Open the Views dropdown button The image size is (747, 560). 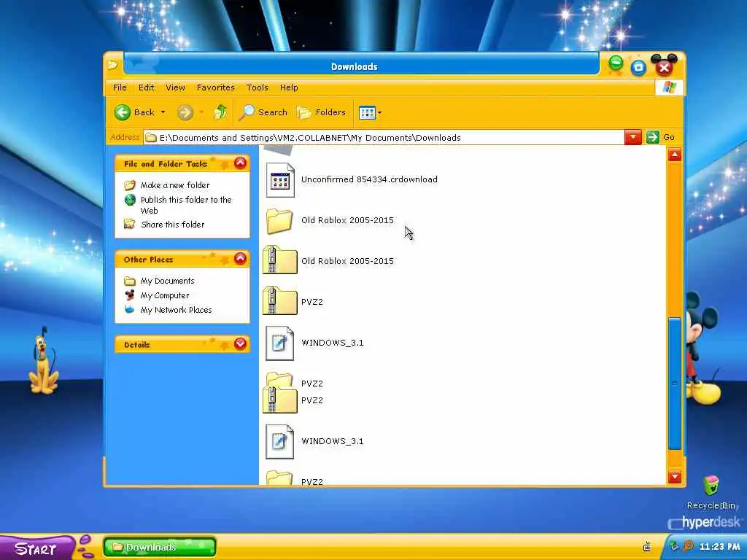(370, 113)
